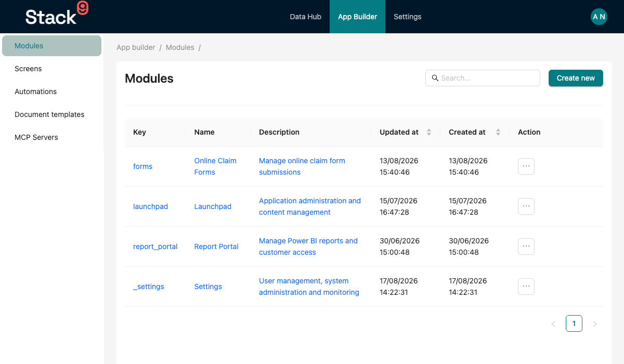Click the search magnifier icon
Viewport: 624px width, 364px height.
click(435, 78)
